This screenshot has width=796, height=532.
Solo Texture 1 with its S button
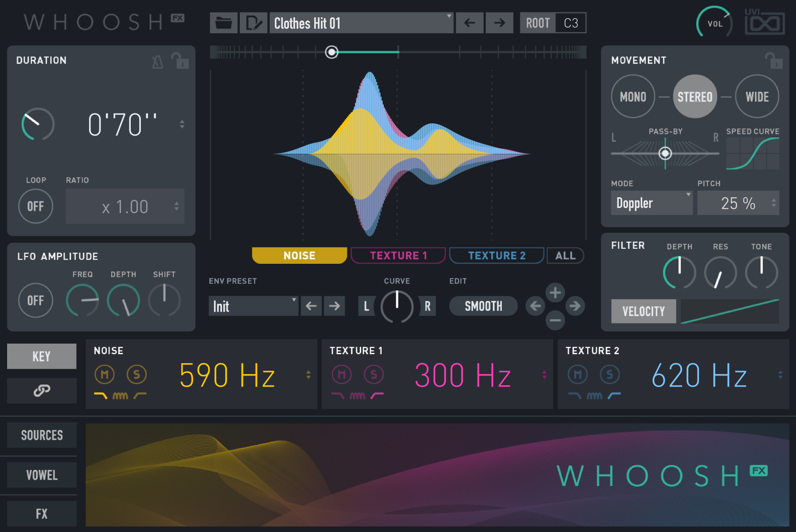pos(374,374)
